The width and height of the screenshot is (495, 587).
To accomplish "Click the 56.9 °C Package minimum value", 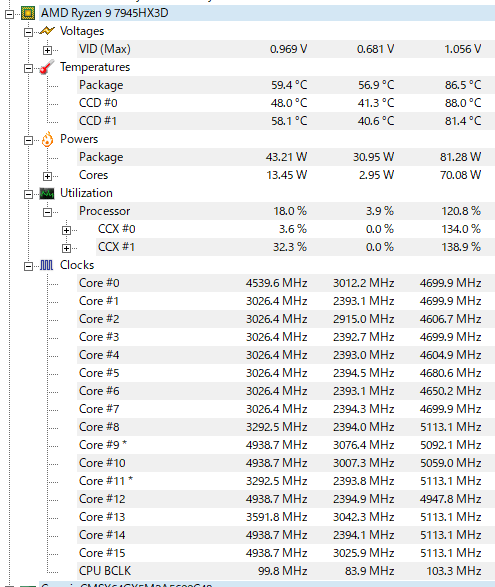I will click(x=376, y=85).
